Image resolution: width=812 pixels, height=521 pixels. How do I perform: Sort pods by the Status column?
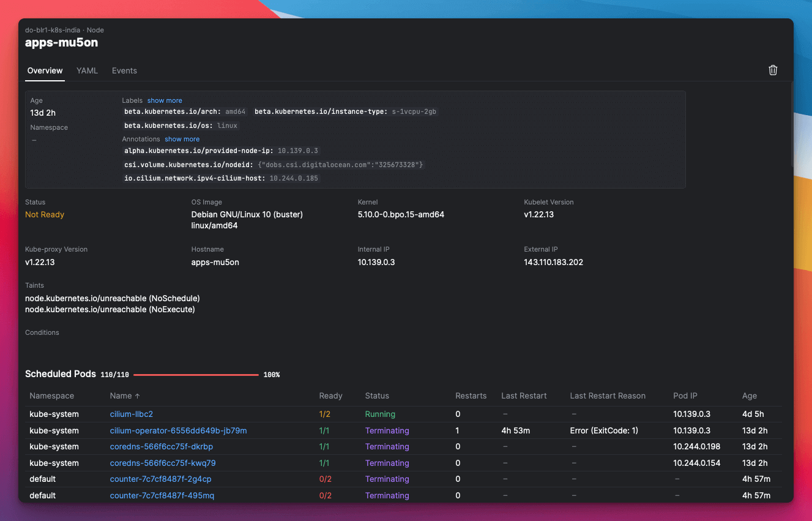(377, 395)
